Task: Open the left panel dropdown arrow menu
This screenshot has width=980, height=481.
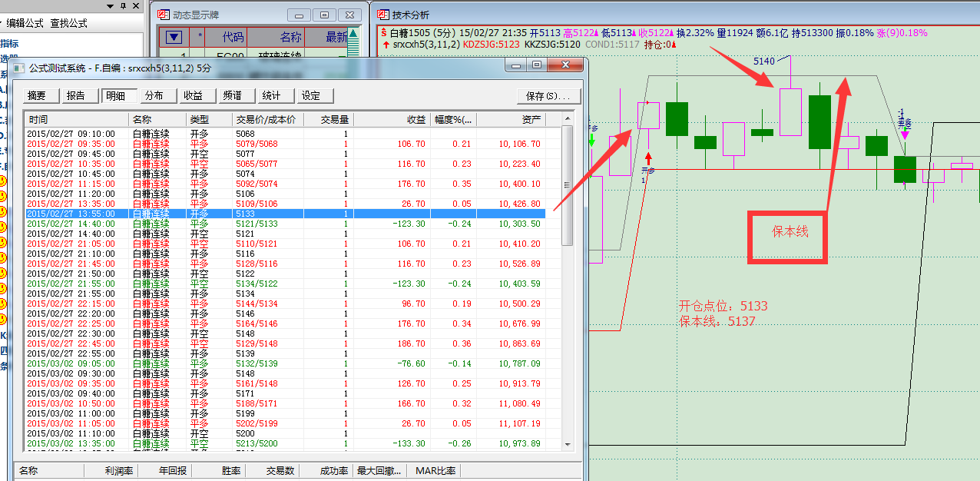Action: point(109,6)
